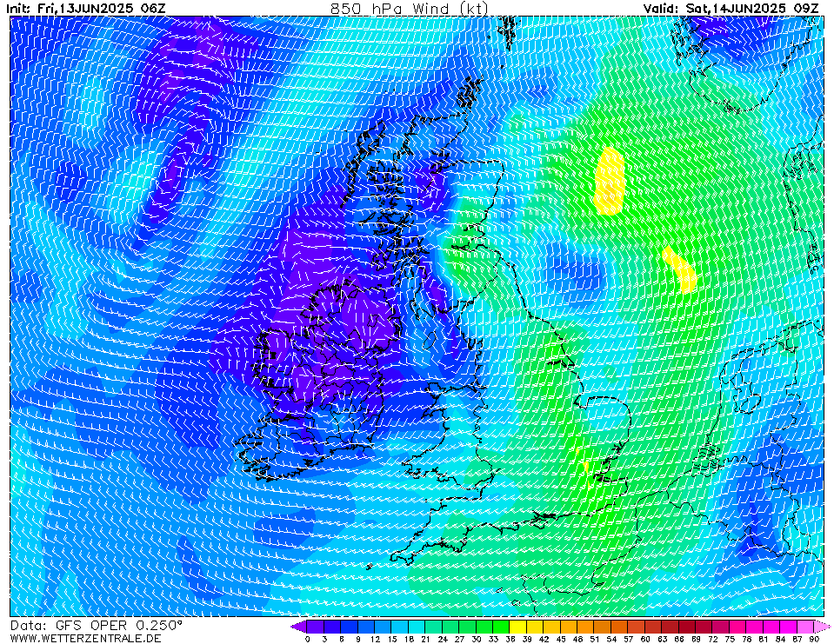Select the 63–66 kt legend swatch
This screenshot has height=644, width=834.
671,627
